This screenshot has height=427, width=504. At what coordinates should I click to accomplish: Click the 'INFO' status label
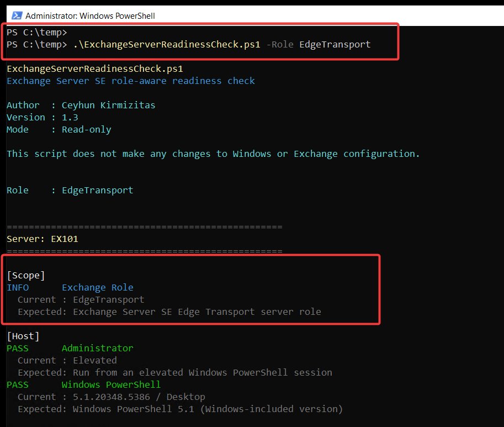point(18,287)
